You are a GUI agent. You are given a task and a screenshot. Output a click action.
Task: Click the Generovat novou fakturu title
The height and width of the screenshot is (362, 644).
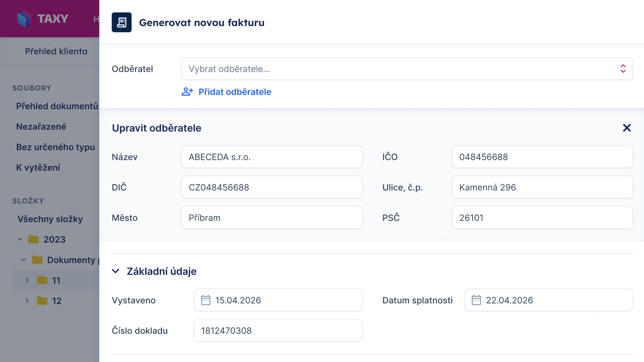(x=202, y=22)
